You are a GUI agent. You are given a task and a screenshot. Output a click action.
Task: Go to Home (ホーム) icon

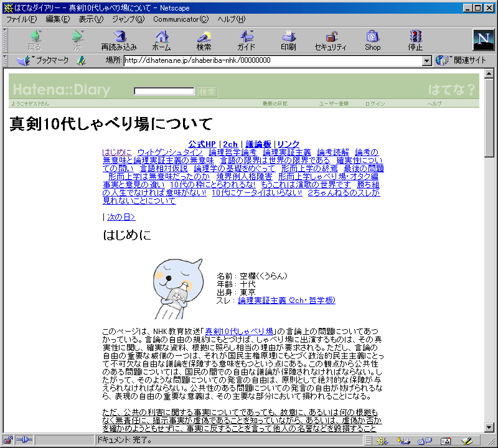(161, 40)
